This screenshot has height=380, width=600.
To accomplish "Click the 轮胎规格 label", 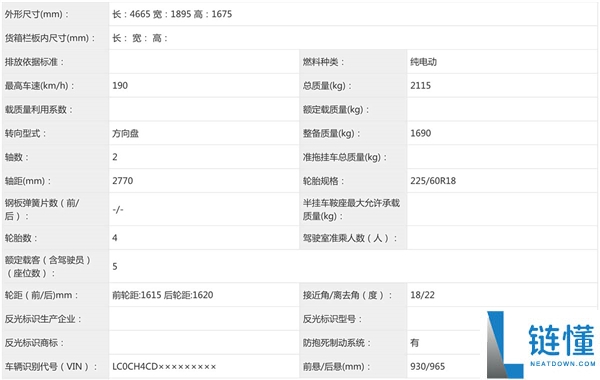I will [323, 181].
